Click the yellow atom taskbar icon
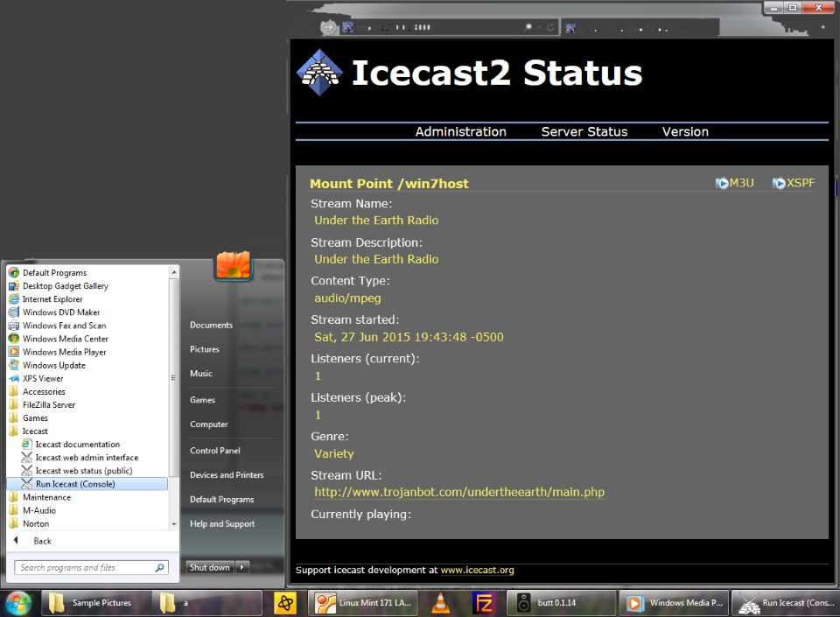This screenshot has height=617, width=840. coord(285,603)
